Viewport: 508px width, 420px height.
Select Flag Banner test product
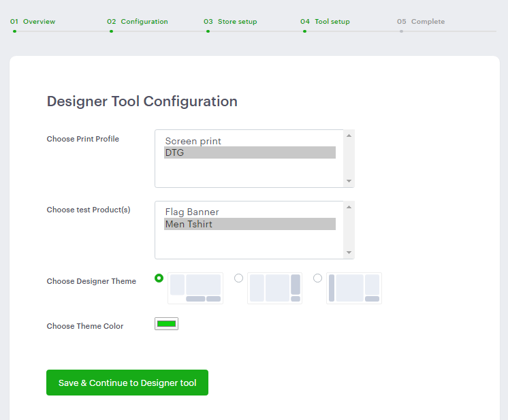pyautogui.click(x=192, y=212)
